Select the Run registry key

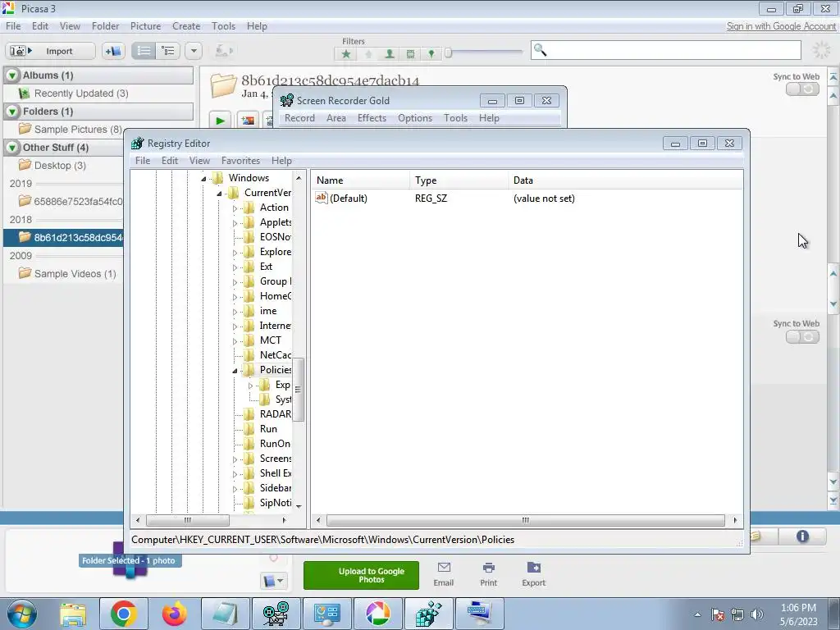click(x=268, y=428)
